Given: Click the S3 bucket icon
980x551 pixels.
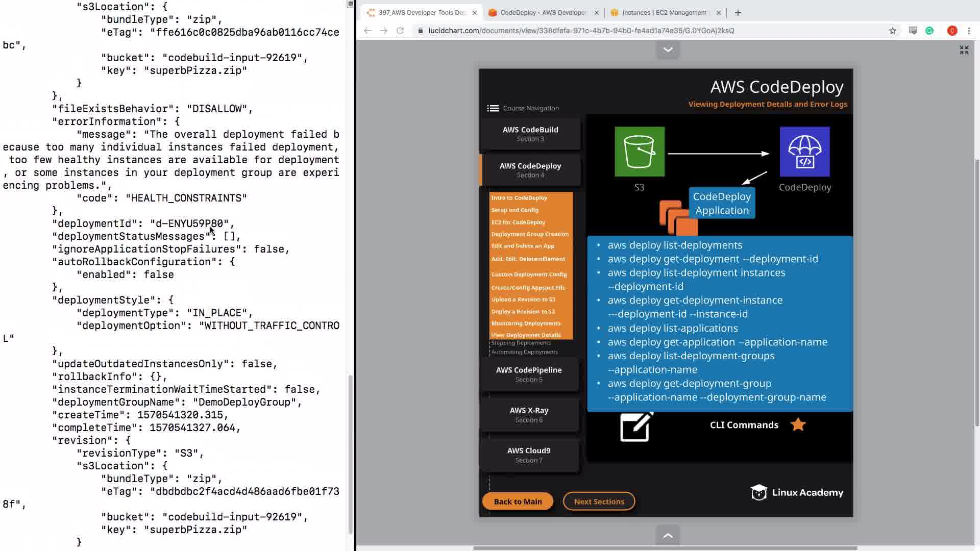Looking at the screenshot, I should pyautogui.click(x=639, y=152).
